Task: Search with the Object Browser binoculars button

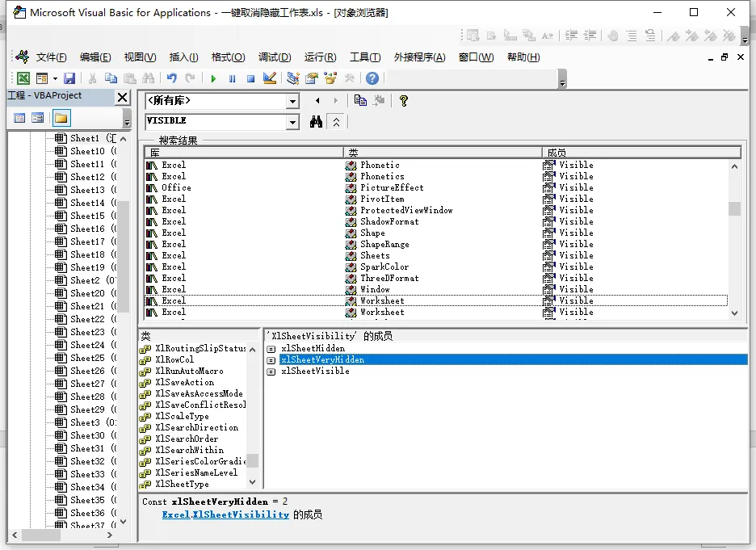Action: coord(316,121)
